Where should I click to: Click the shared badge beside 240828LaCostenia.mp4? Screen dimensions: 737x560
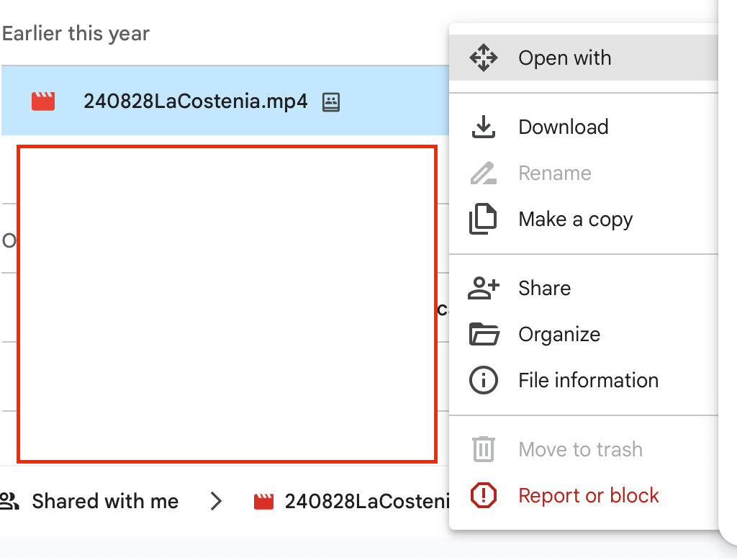coord(330,101)
